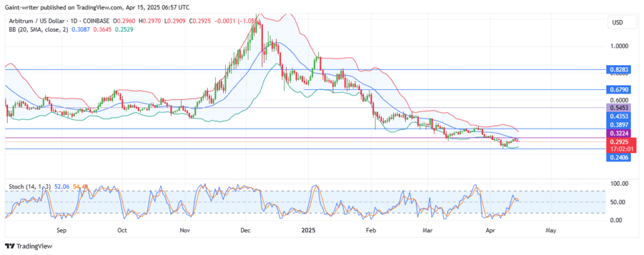The width and height of the screenshot is (644, 255).
Task: Click the Mar label on the time axis
Action: pos(429,231)
